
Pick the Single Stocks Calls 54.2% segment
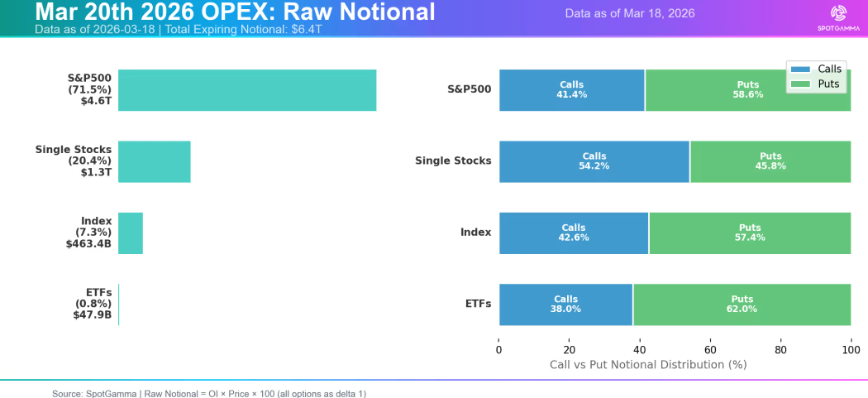tap(594, 161)
